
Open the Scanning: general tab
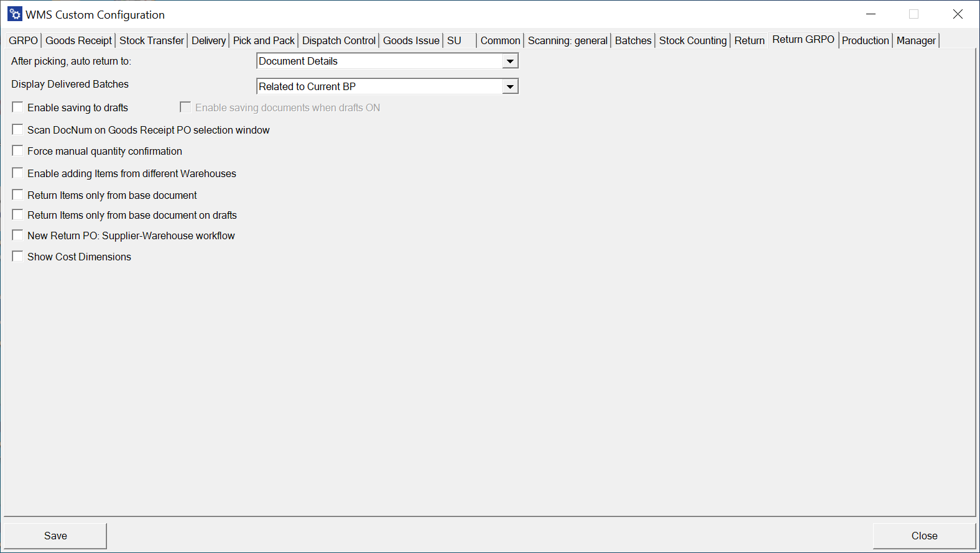567,40
